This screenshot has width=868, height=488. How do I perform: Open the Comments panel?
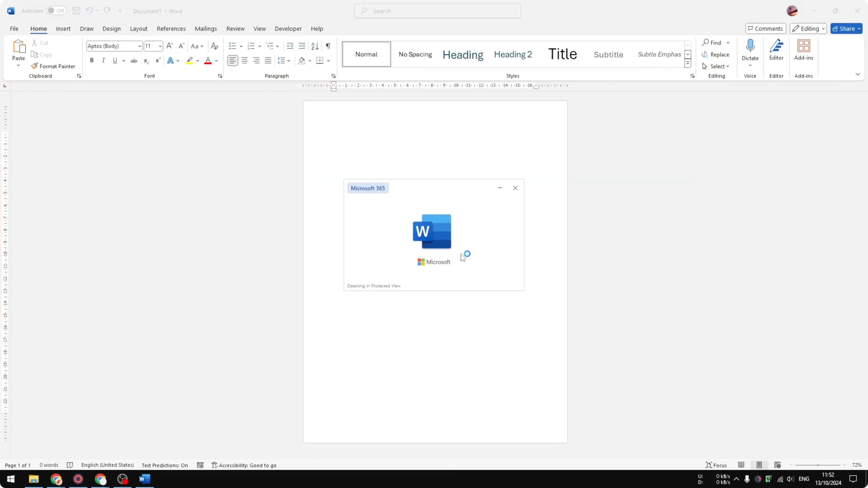765,29
